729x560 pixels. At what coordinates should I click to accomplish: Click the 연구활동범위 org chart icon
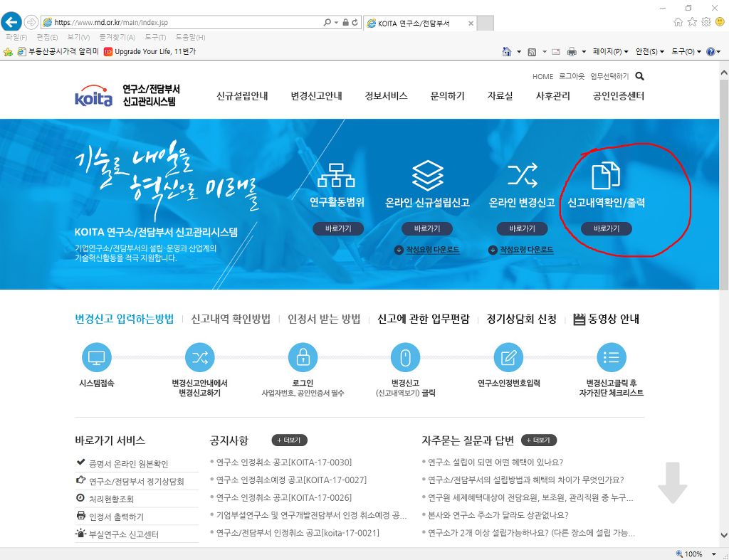click(x=336, y=175)
